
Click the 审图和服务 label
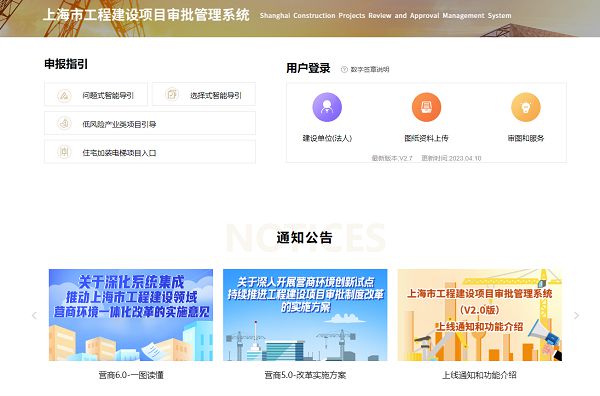pyautogui.click(x=526, y=138)
